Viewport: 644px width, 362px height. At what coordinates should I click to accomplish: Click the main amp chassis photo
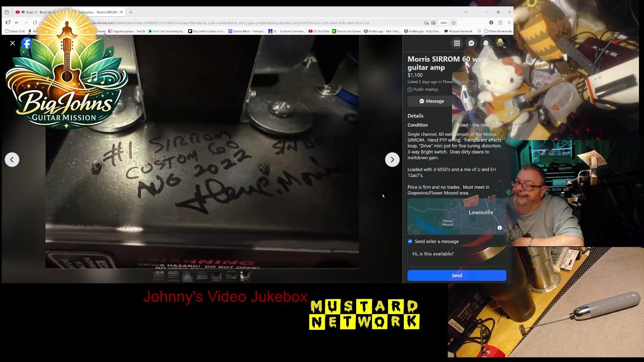point(202,152)
